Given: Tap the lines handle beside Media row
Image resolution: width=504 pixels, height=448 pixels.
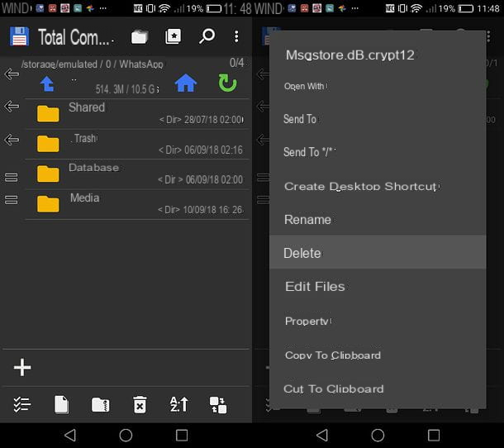Looking at the screenshot, I should click(x=12, y=200).
